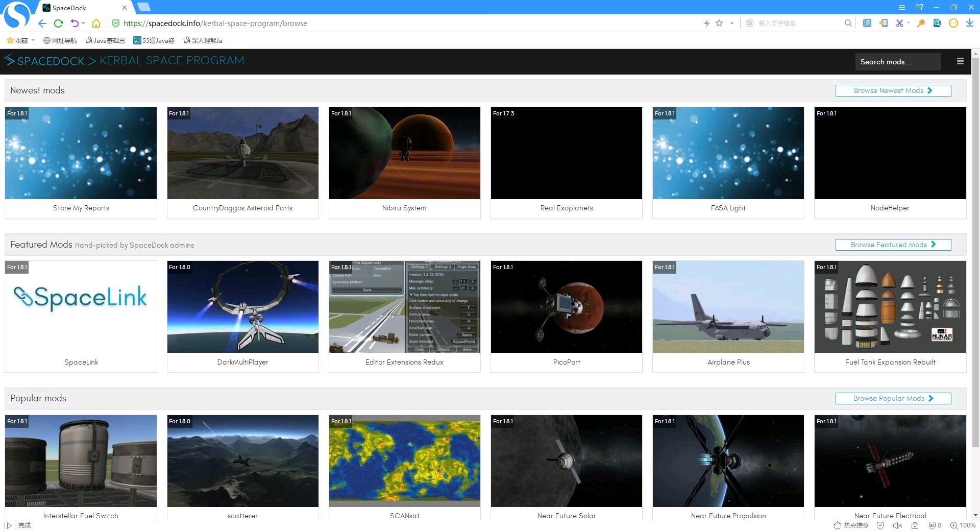Click the SPACEDOCK logo link
Screen dimensions: 980x531
[45, 61]
